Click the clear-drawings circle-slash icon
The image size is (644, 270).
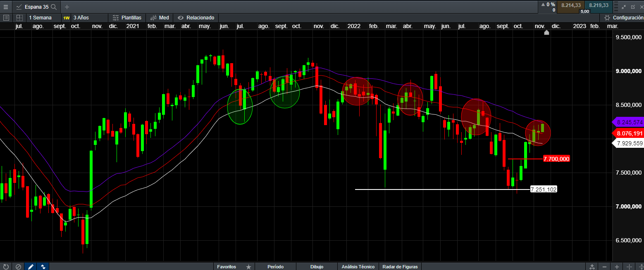coord(18,267)
